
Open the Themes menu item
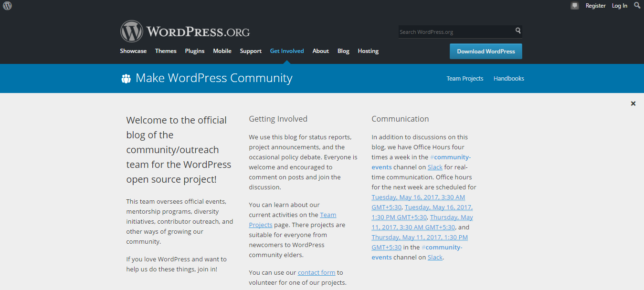coord(166,51)
